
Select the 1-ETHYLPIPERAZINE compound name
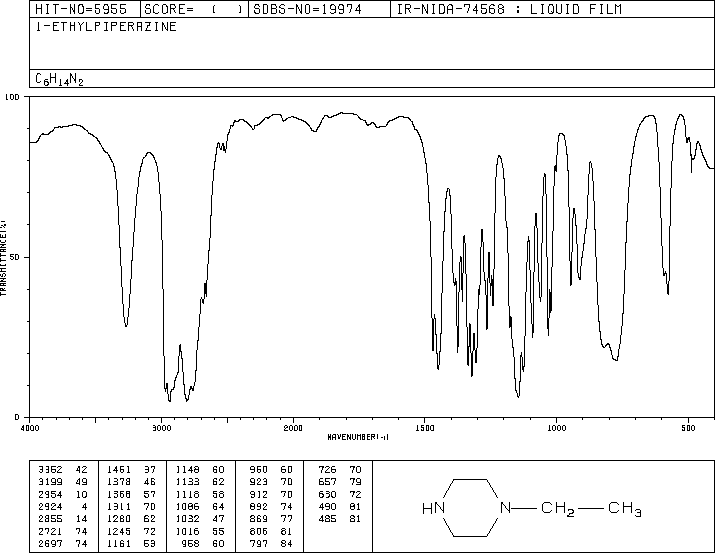(x=106, y=27)
